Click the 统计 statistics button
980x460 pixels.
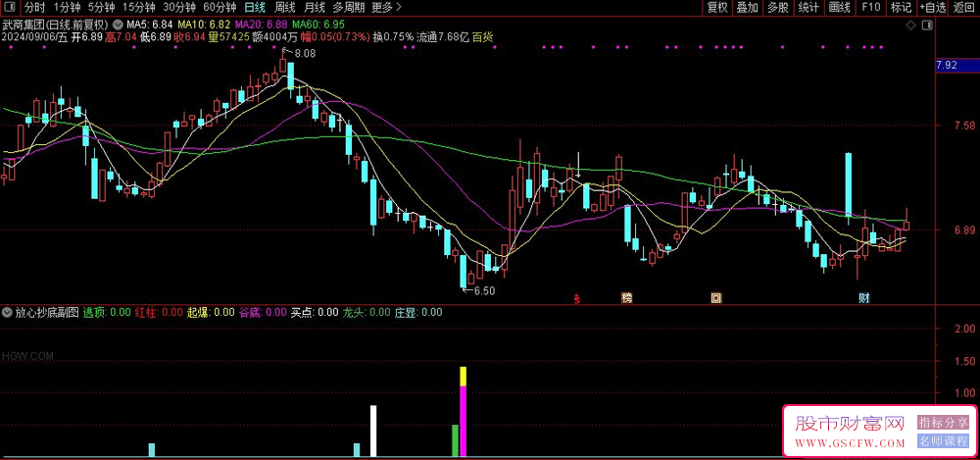808,8
